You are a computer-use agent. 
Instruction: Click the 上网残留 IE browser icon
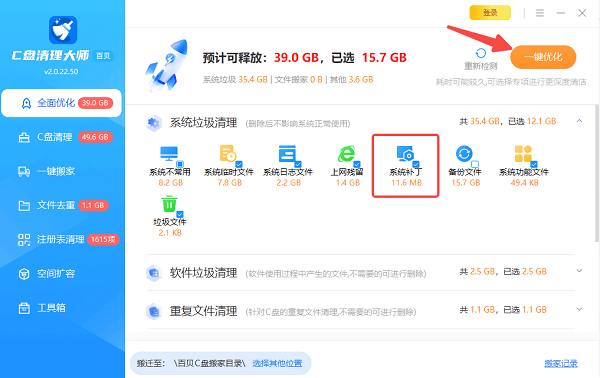point(346,153)
